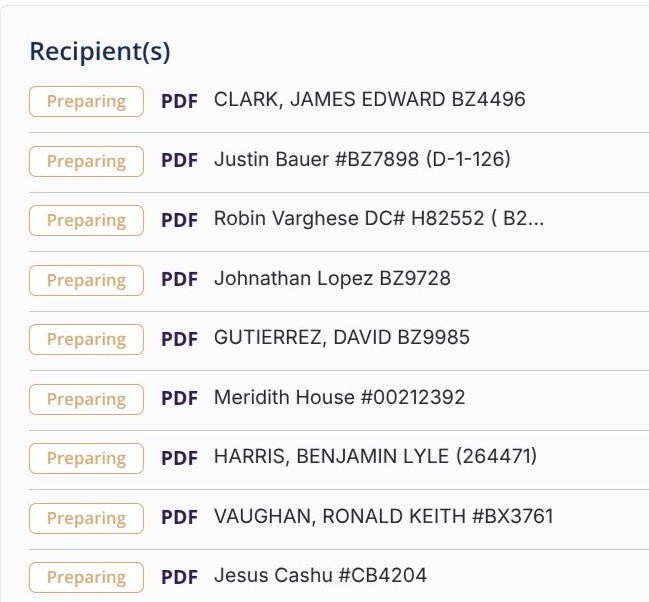Click the PDF label for Benjamin Lyle Harris
This screenshot has width=649, height=602.
click(x=179, y=458)
